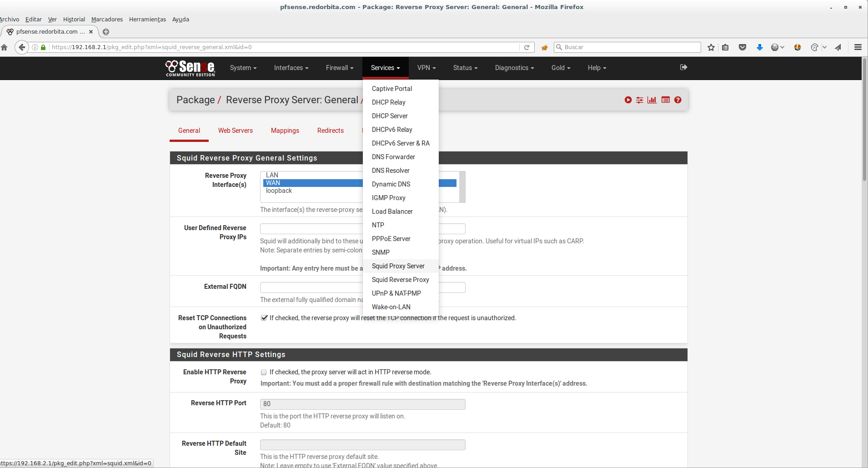Click the pfSense logout icon
Screen dimensions: 868x468
point(683,67)
